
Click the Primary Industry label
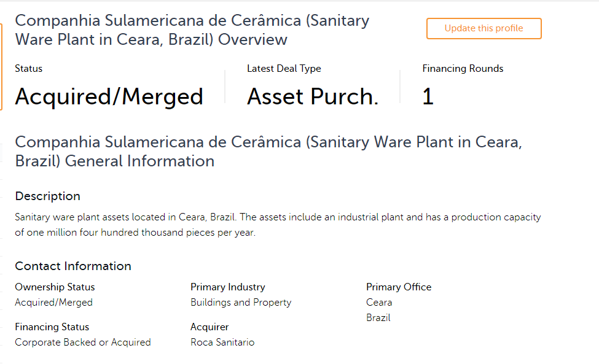pyautogui.click(x=227, y=287)
